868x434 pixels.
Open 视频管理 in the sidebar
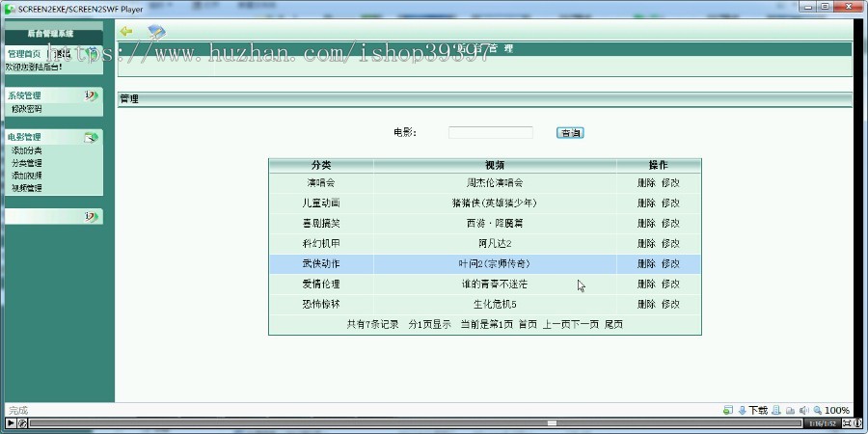[27, 188]
